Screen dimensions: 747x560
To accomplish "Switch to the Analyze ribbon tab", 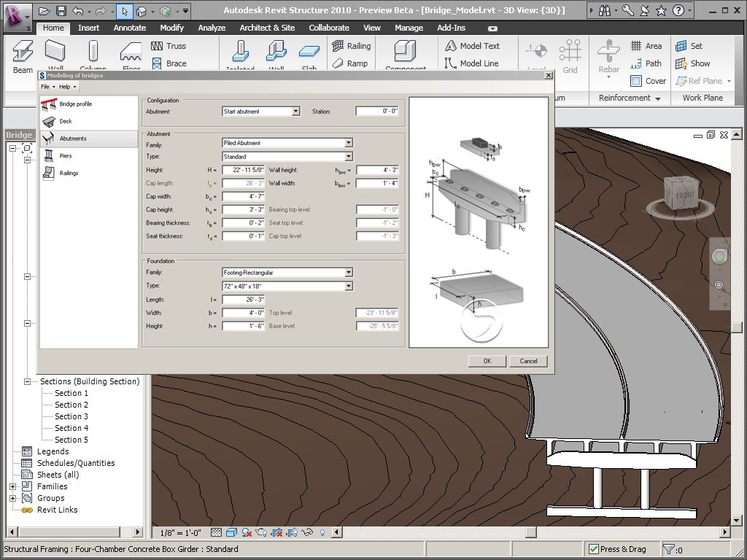I will pos(212,27).
